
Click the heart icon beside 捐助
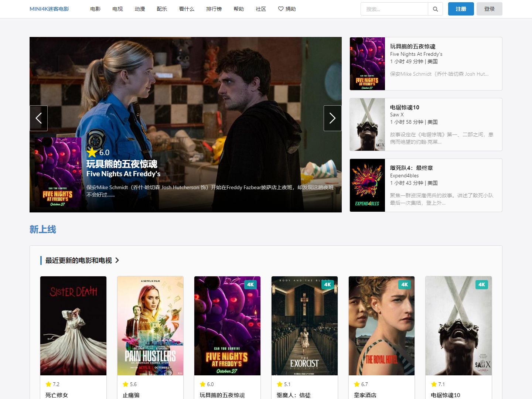pos(281,9)
